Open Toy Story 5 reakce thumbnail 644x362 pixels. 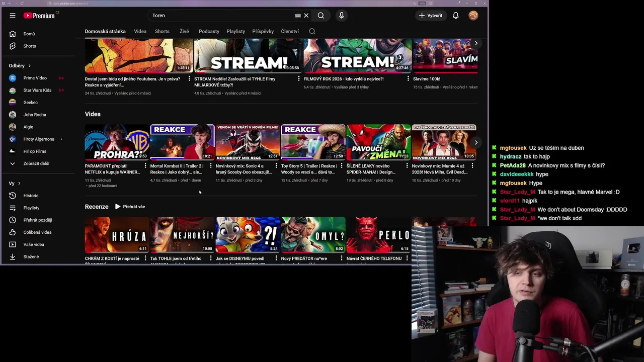point(313,142)
